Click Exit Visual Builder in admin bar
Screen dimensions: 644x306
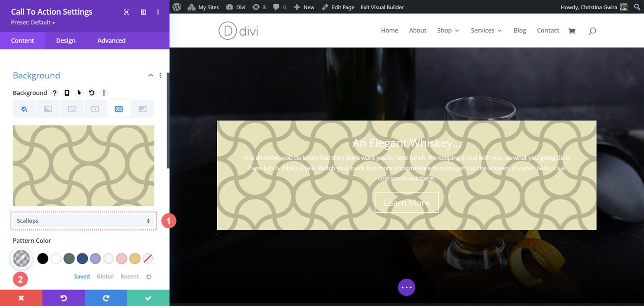coord(382,7)
